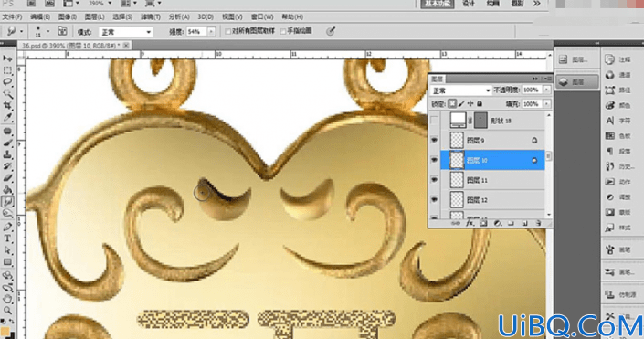Image resolution: width=644 pixels, height=339 pixels.
Task: Click the 强度 54% input field
Action: (196, 32)
